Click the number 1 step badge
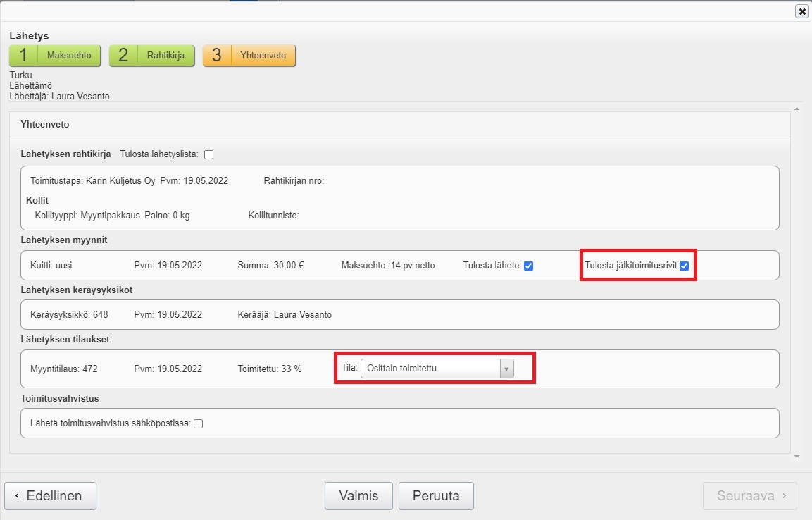This screenshot has width=812, height=520. point(23,56)
